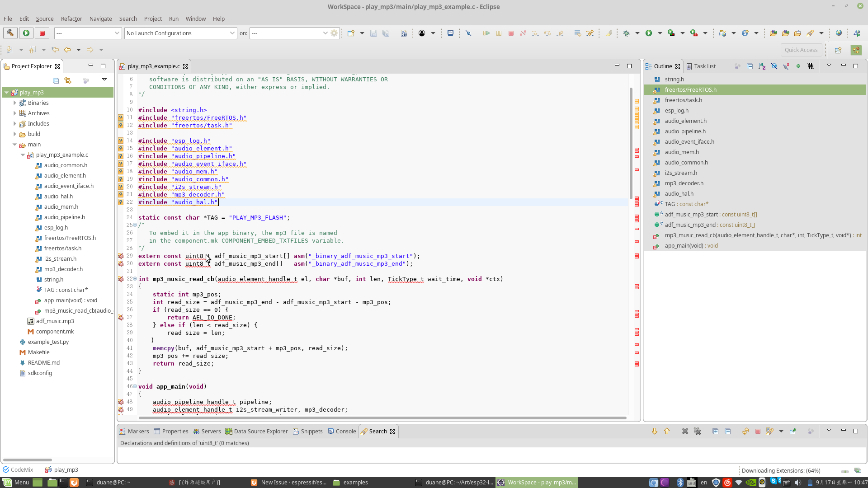The width and height of the screenshot is (868, 488).
Task: Toggle Hide Static Members in Outline view
Action: pos(786,66)
